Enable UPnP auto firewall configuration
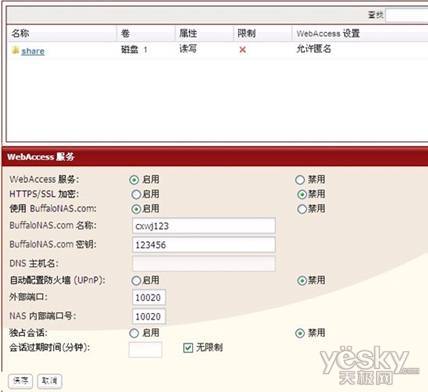 click(136, 281)
